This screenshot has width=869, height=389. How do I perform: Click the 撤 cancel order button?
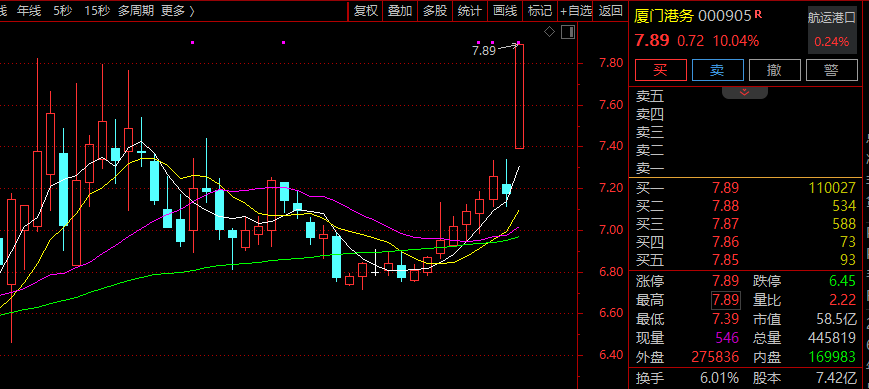pos(774,70)
